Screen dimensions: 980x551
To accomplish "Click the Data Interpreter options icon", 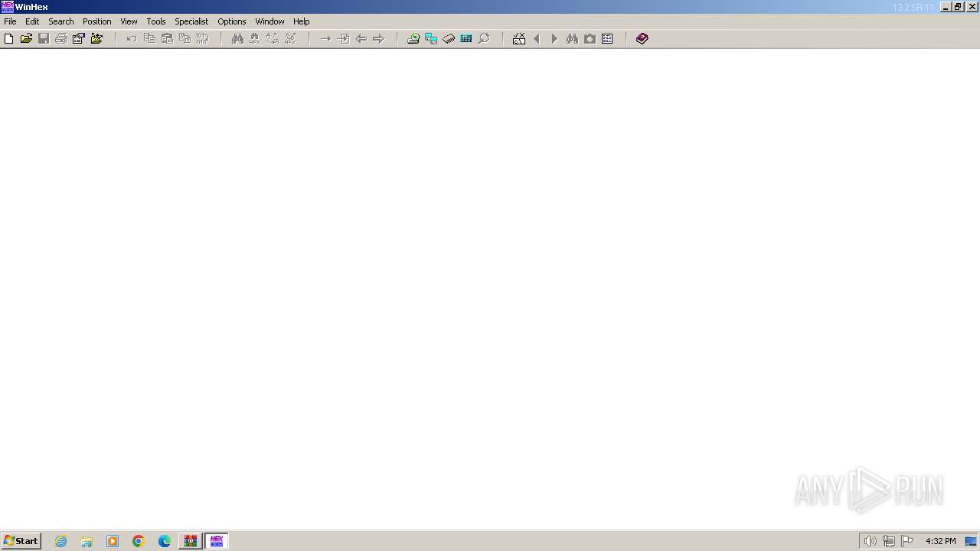I will pos(519,38).
